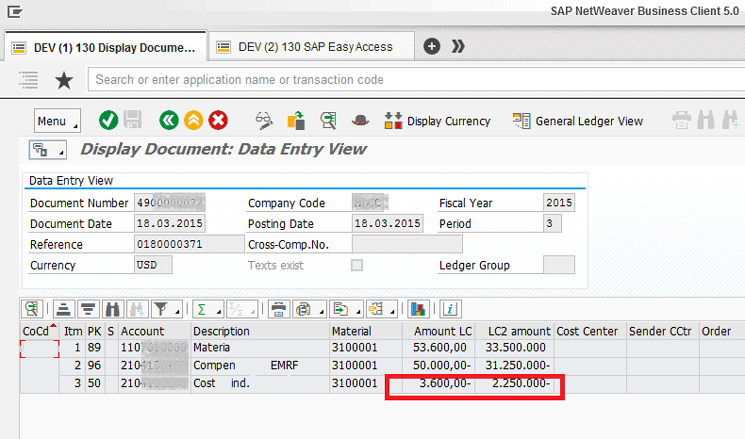Click the favorites star icon
This screenshot has height=439, width=745.
click(x=64, y=80)
